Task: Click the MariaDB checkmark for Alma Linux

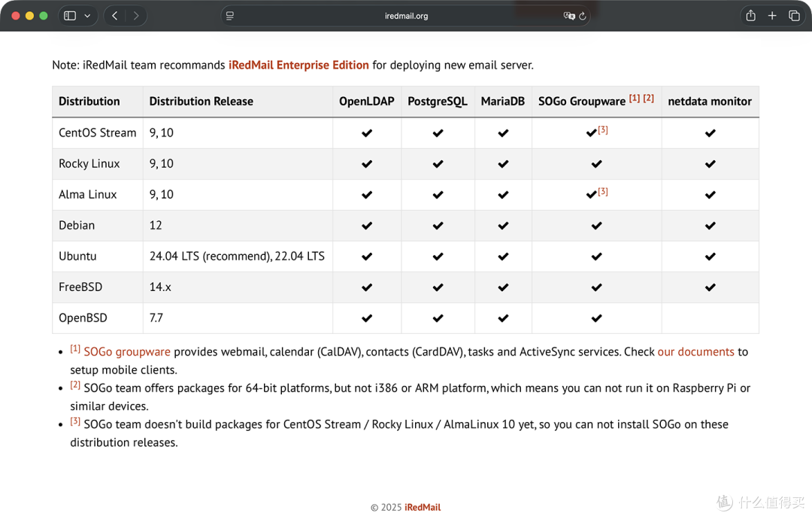Action: (503, 195)
